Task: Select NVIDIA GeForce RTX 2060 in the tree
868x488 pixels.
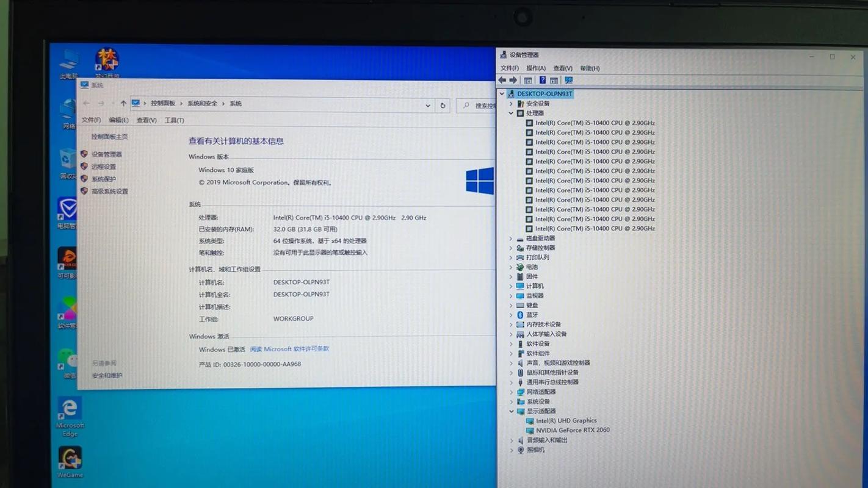Action: pos(573,430)
